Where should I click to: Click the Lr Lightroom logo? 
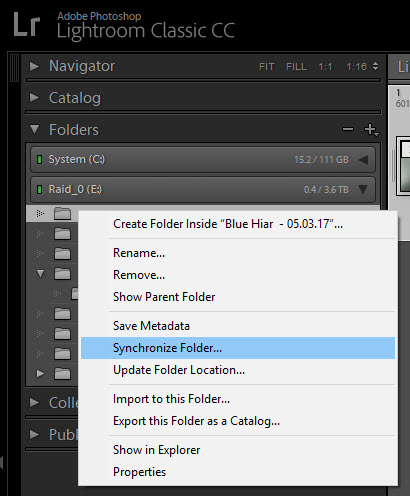click(27, 24)
